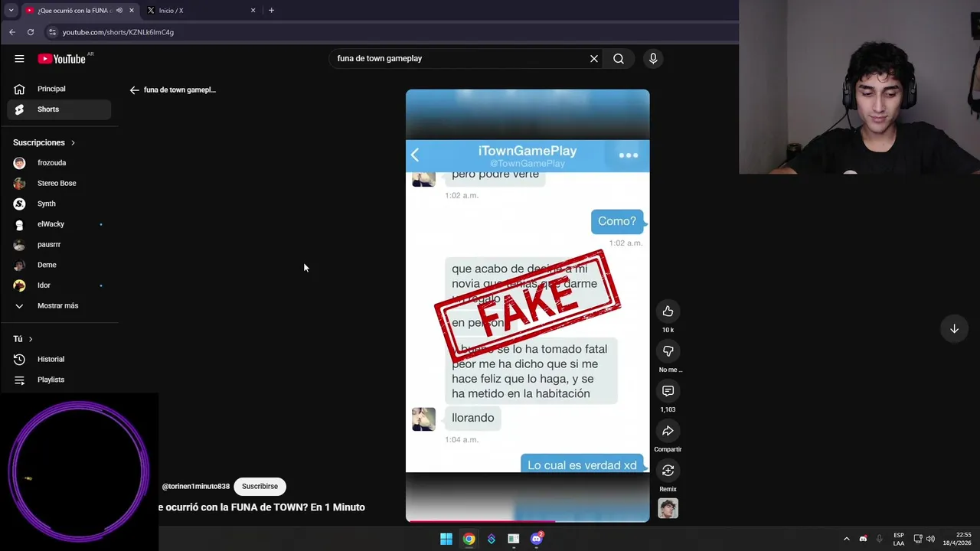Screen dimensions: 980x551
Task: Open the comments icon showing 1,103
Action: 668,391
